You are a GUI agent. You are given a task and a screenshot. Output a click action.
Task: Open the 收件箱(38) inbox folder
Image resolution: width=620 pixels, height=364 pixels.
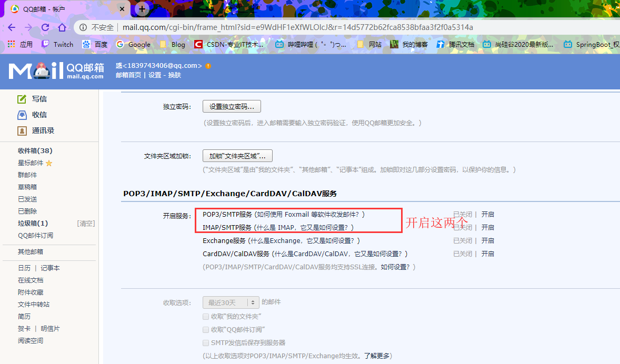[35, 151]
